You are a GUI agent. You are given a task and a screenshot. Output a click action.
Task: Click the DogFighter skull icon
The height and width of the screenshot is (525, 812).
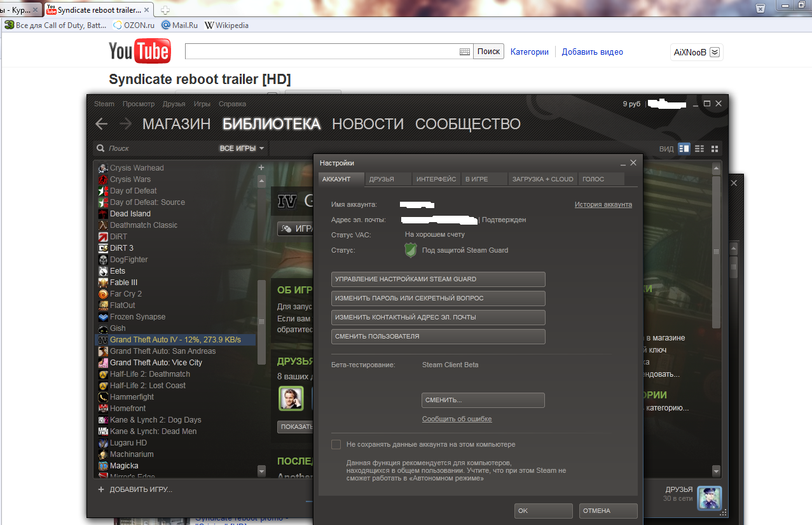point(104,260)
